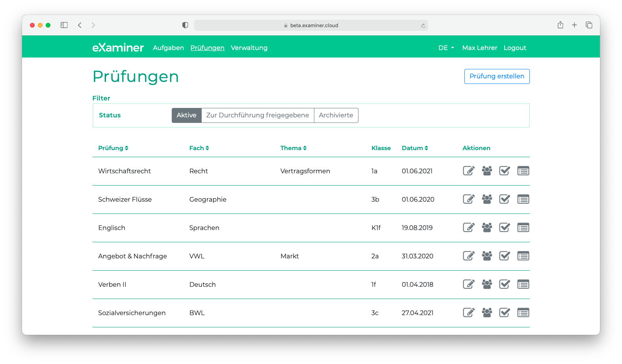Click the date 19.08.2019
Screen dimensions: 622x364
(x=417, y=228)
